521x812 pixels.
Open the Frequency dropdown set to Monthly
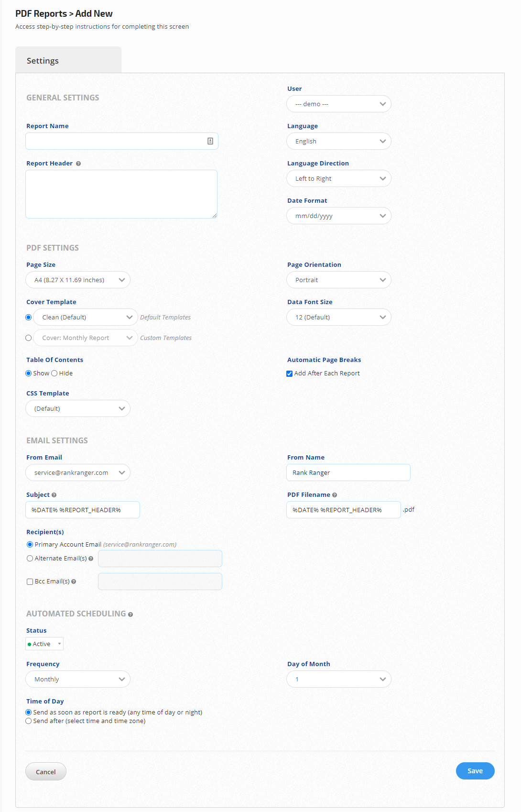coord(78,680)
